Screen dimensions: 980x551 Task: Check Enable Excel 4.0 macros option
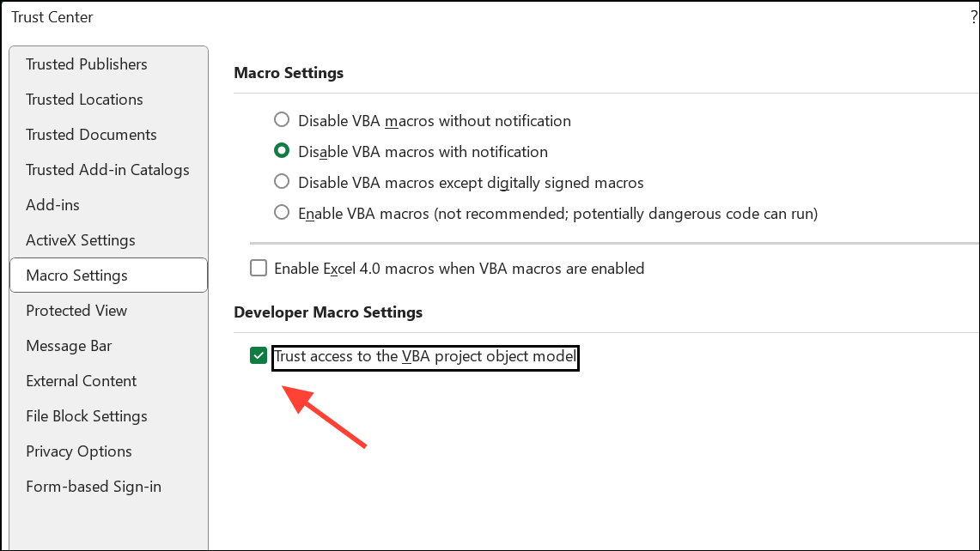[x=259, y=268]
